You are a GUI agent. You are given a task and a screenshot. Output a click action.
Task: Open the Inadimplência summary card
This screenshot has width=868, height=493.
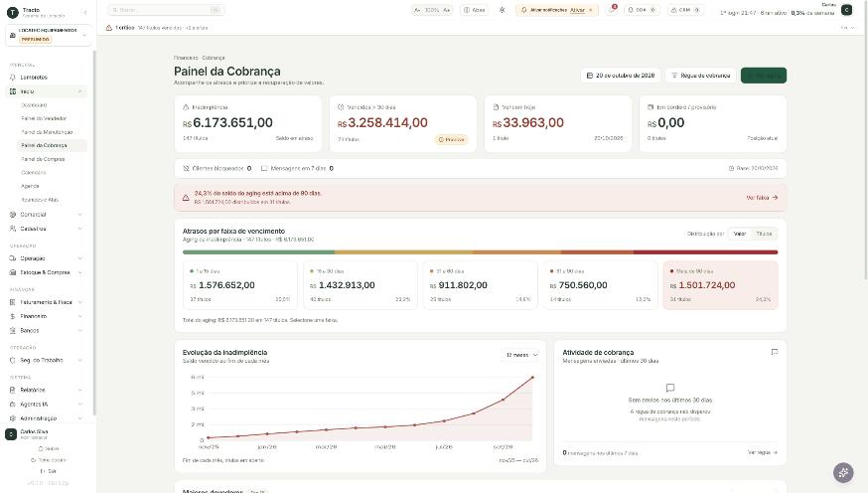[248, 124]
